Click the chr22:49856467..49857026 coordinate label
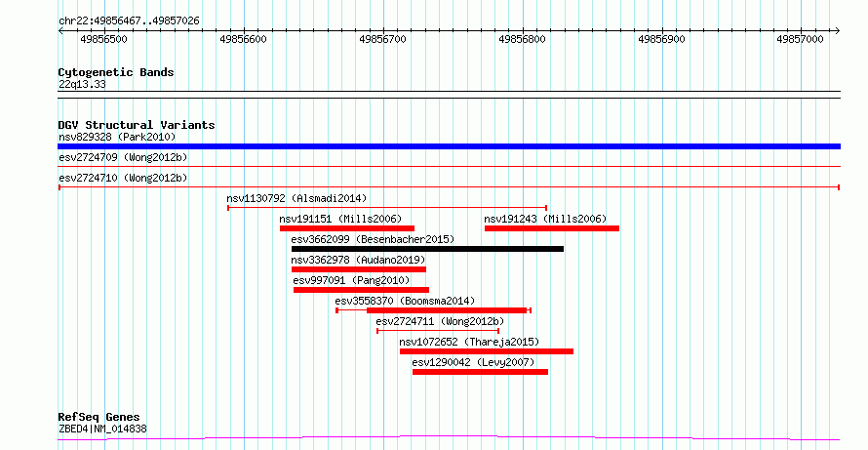Image resolution: width=868 pixels, height=450 pixels. [129, 21]
